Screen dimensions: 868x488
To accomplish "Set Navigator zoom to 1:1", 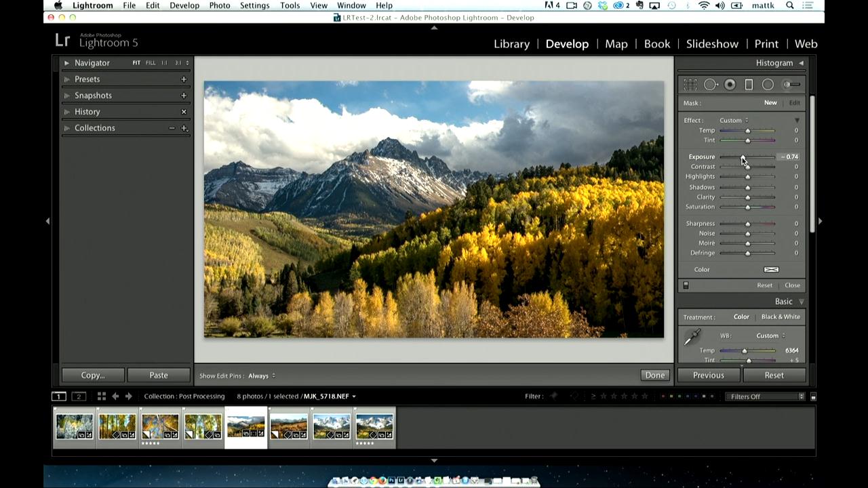I will [x=164, y=63].
